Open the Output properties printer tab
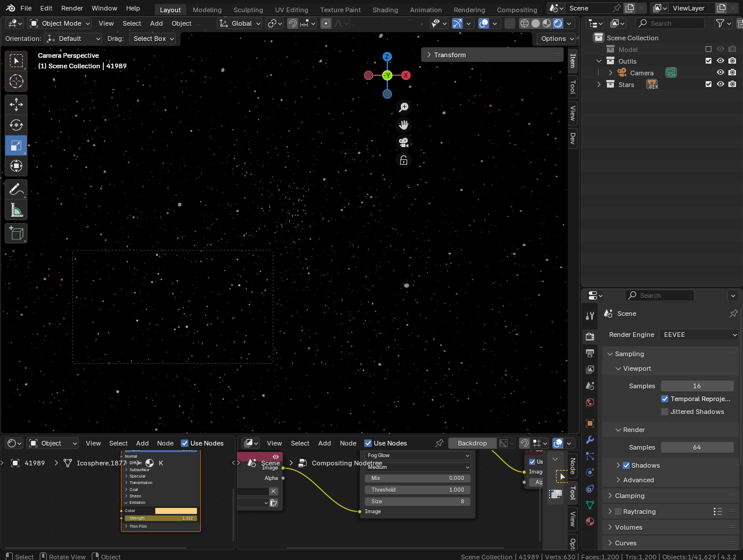Screen dimensions: 743x560 point(589,353)
